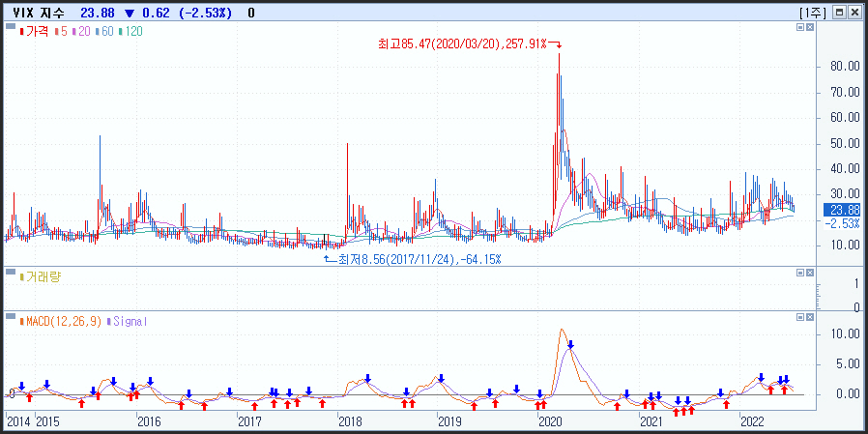Close the price chart panel using its X icon

809,26
